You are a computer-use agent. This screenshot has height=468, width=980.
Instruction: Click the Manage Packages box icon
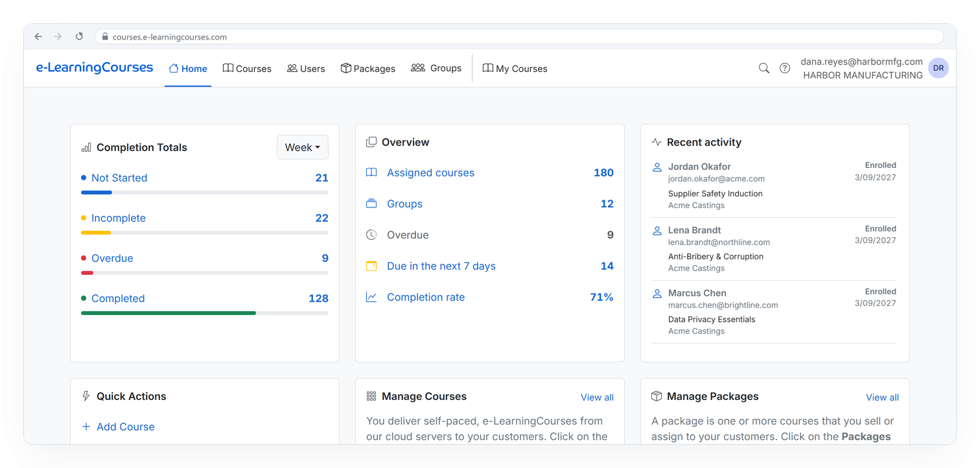(x=657, y=396)
